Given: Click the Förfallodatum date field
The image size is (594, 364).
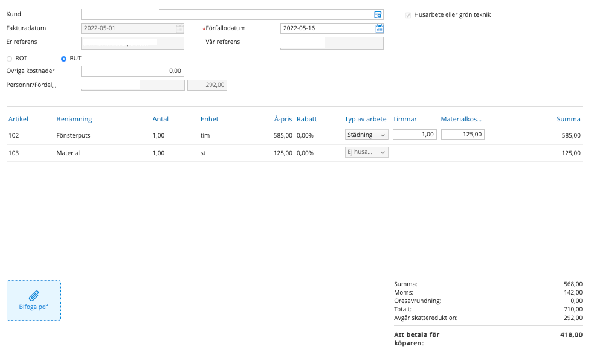Looking at the screenshot, I should (x=326, y=28).
